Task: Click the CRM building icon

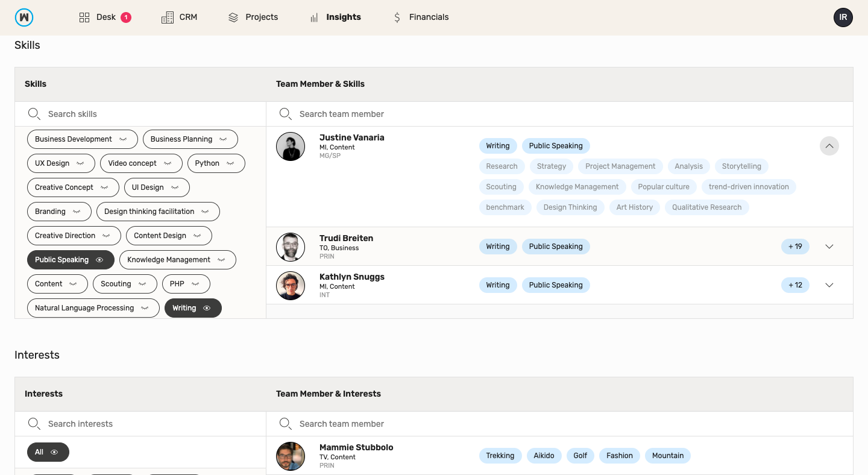Action: [168, 17]
